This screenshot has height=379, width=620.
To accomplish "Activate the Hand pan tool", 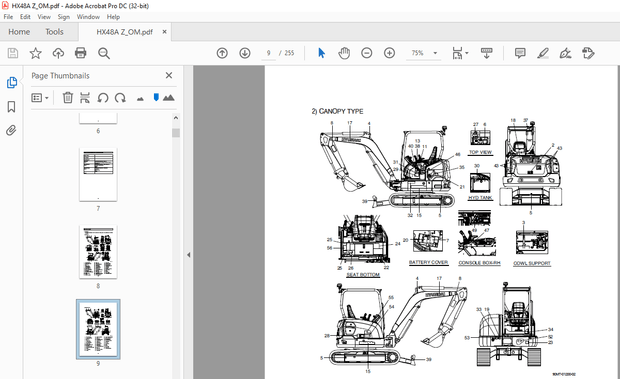I will 344,53.
